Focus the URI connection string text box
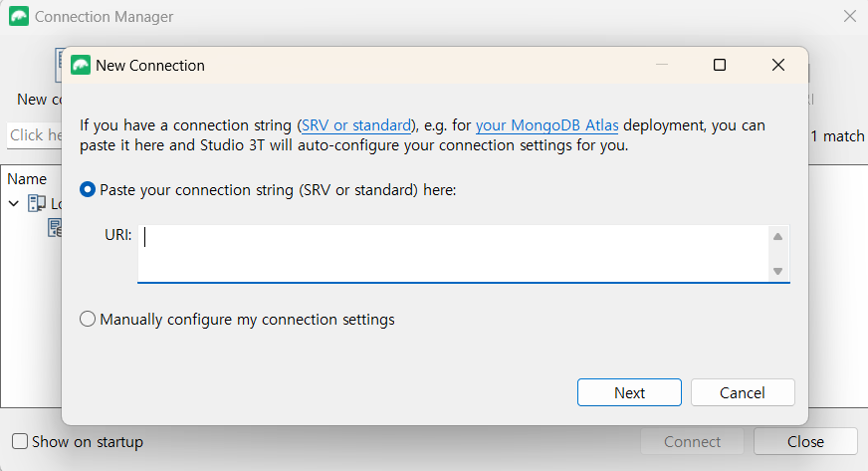 coord(453,253)
